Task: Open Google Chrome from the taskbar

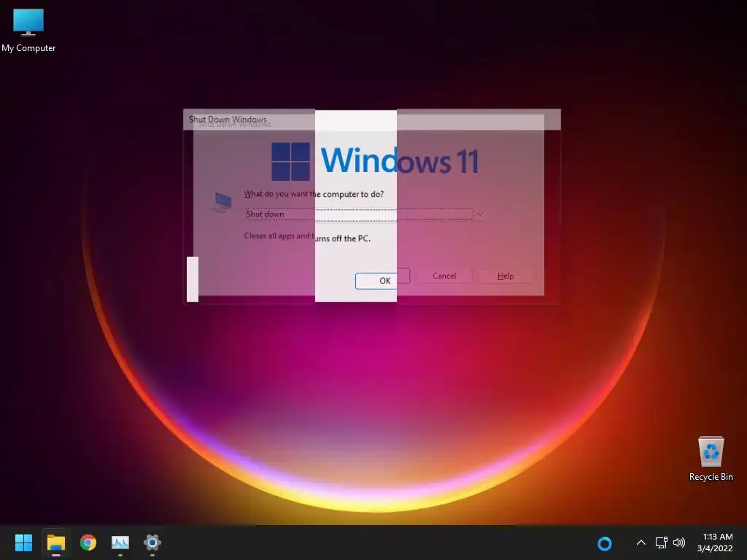Action: click(88, 542)
